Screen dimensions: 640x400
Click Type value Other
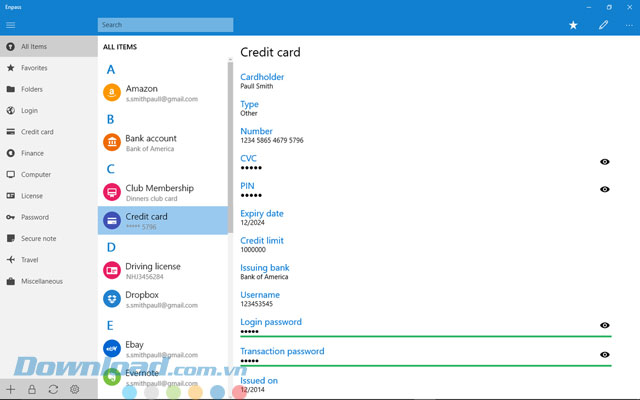click(249, 113)
